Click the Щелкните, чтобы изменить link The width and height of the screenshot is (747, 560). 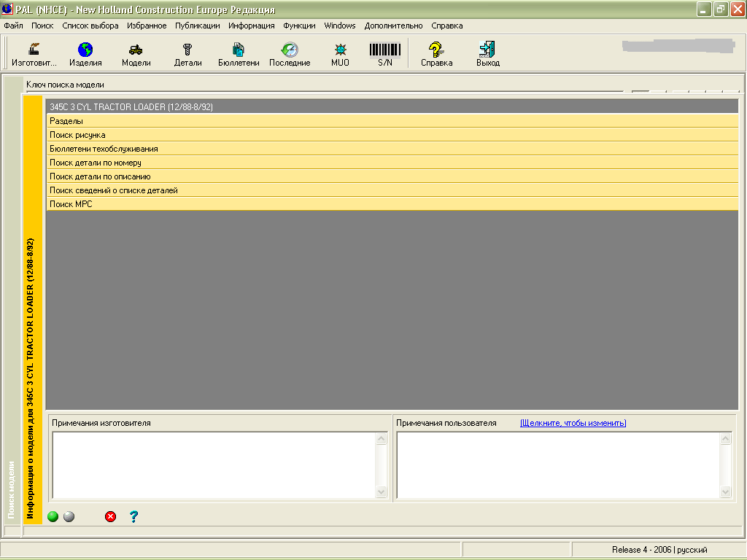tap(573, 423)
